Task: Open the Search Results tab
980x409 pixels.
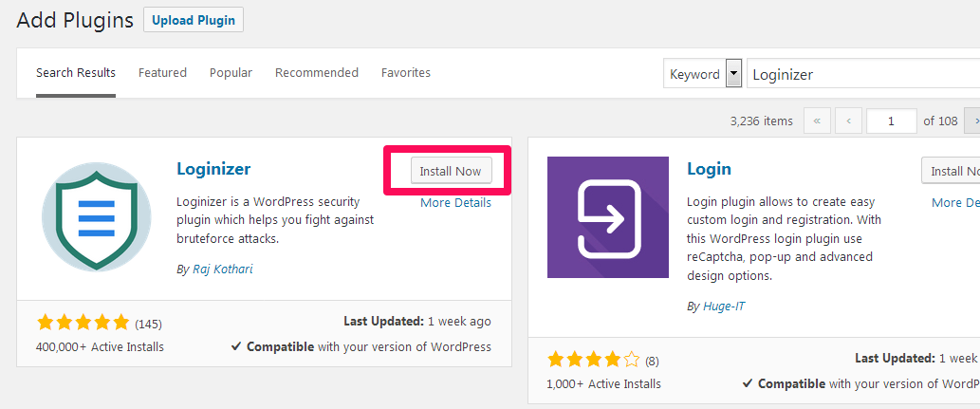Action: (76, 72)
